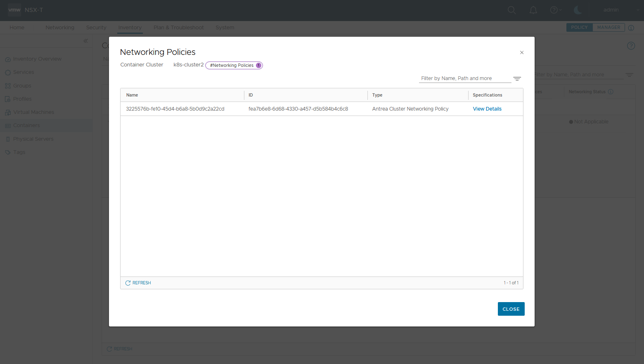
Task: Open the dialog filter options icon
Action: 517,79
